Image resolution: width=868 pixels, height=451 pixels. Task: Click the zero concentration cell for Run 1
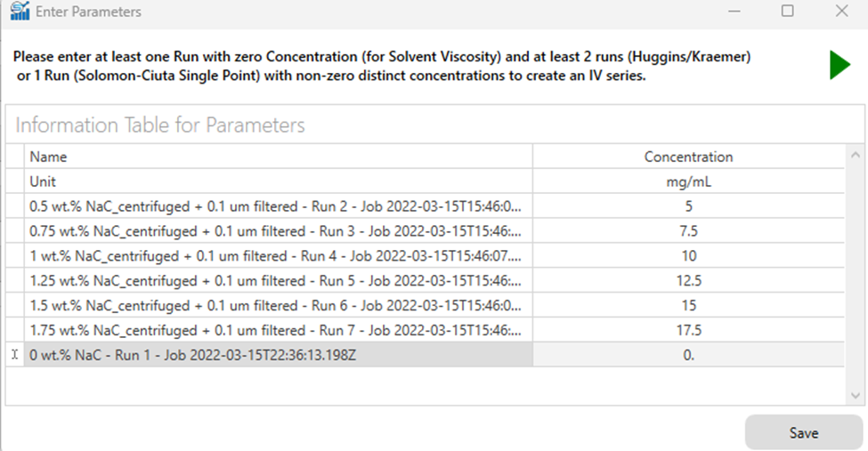pyautogui.click(x=688, y=355)
